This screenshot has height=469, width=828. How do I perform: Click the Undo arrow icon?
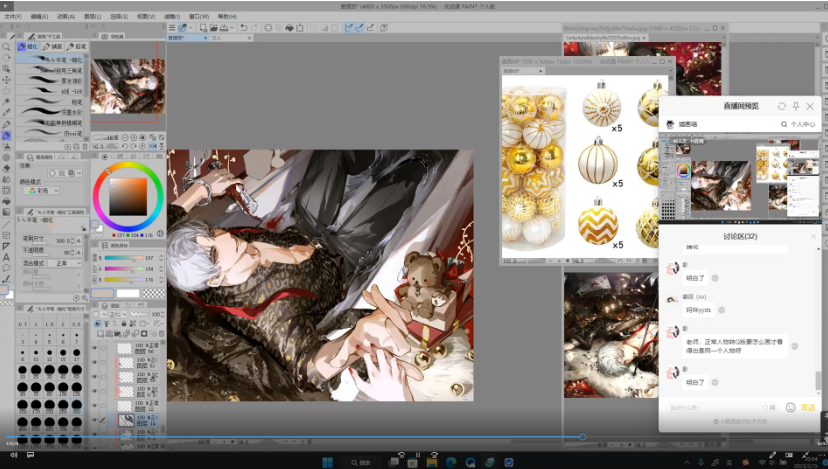[x=243, y=27]
